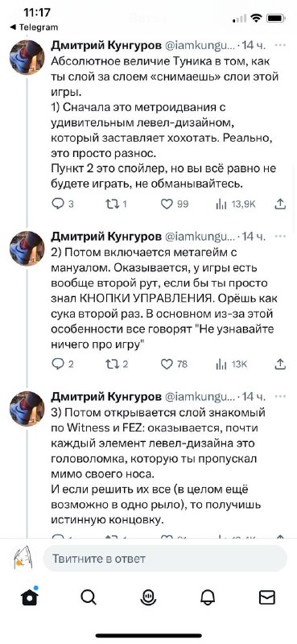
Task: Open the Home tab
Action: tap(30, 597)
